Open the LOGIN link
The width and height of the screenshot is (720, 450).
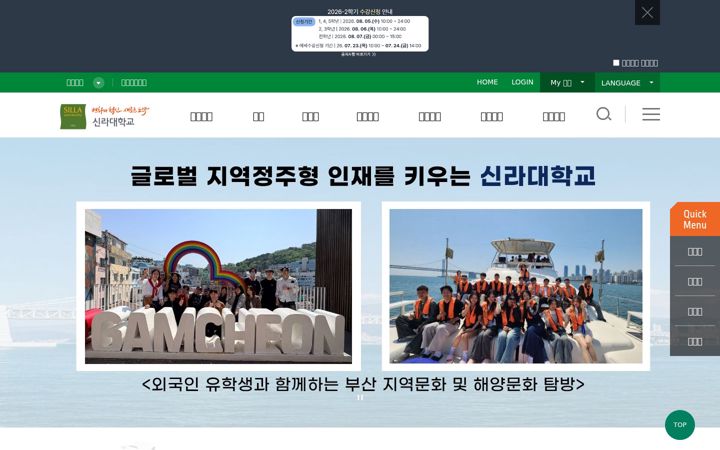(x=523, y=82)
